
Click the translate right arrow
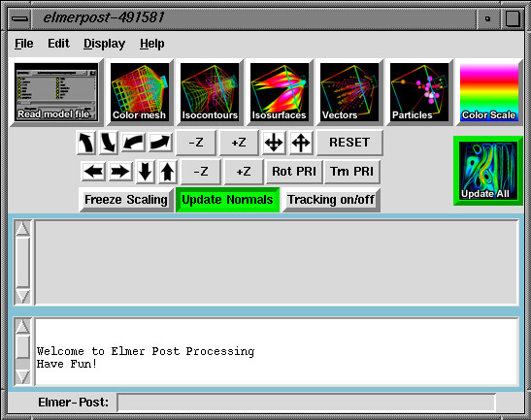pos(120,172)
